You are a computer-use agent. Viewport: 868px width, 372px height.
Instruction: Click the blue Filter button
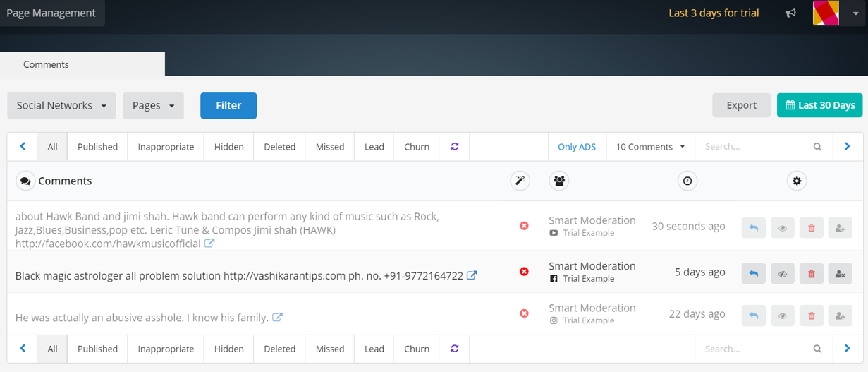(228, 105)
